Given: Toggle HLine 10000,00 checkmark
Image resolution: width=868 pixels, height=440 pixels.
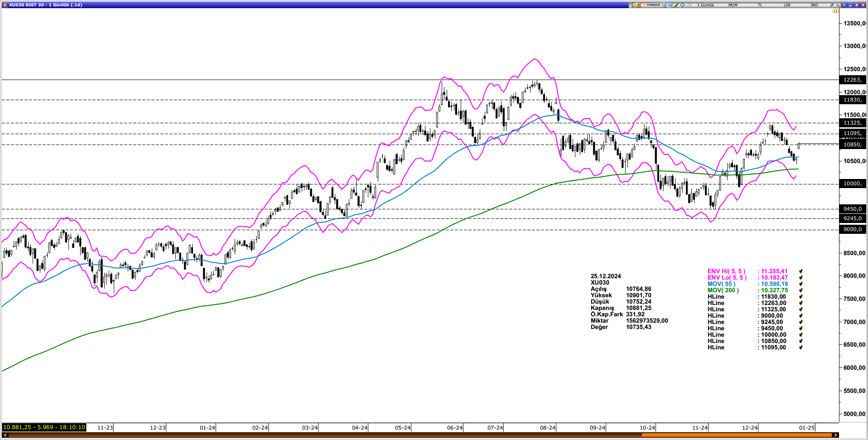Looking at the screenshot, I should click(x=801, y=335).
